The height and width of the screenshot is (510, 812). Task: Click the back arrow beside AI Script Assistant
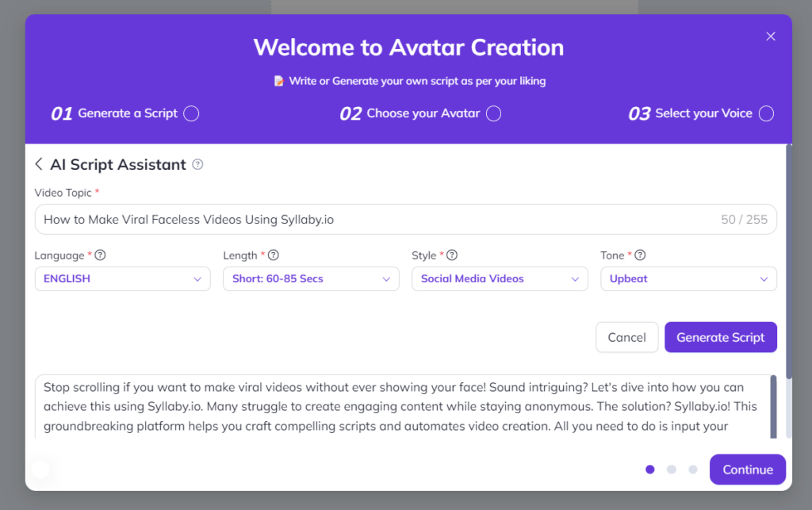point(39,164)
